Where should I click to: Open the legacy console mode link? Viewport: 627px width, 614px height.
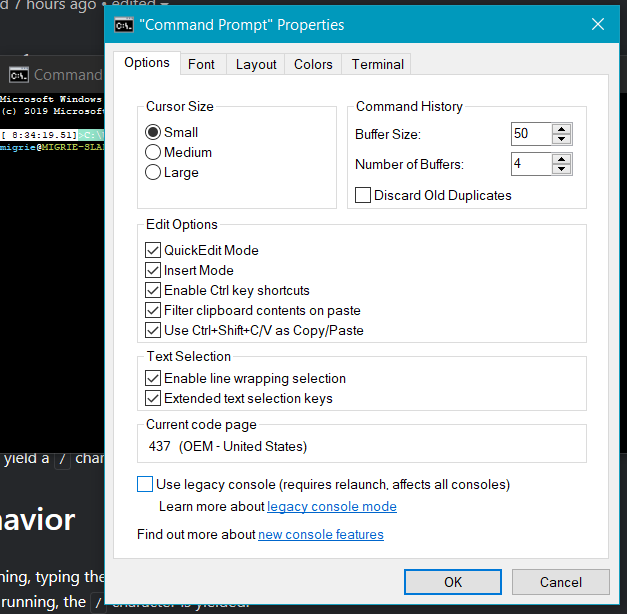pyautogui.click(x=331, y=506)
